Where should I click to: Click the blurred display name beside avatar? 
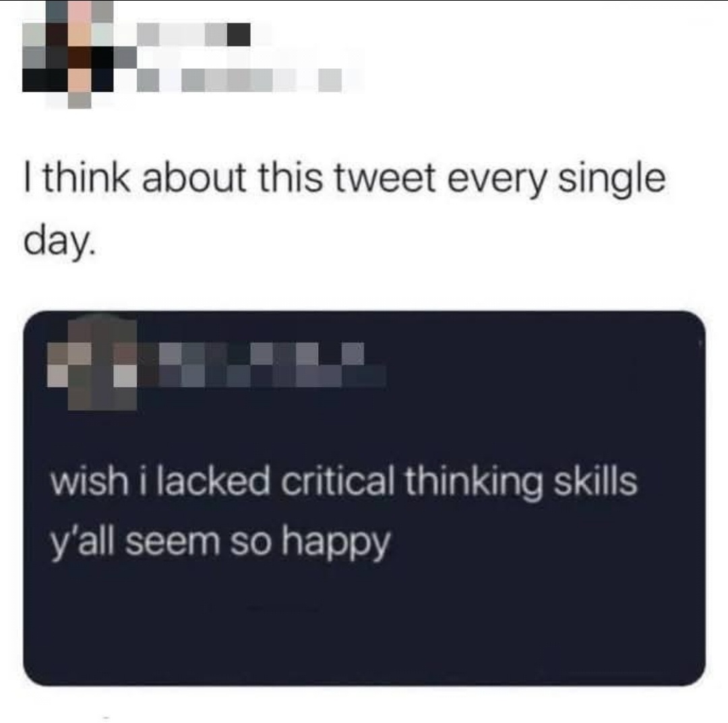(193, 35)
